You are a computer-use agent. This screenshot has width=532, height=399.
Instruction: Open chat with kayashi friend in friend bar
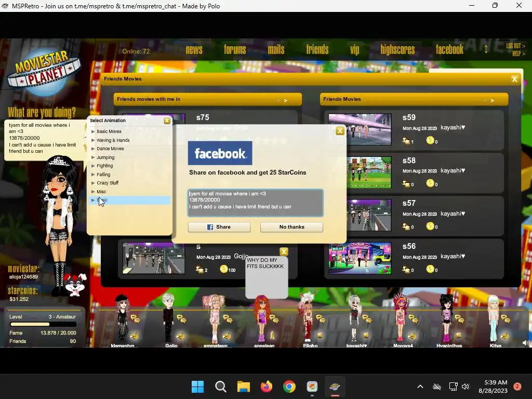367,319
